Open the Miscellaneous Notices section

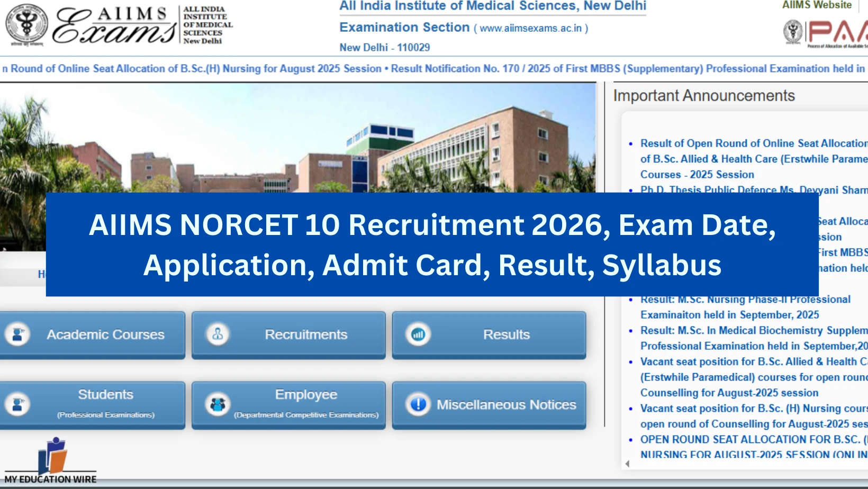(x=506, y=405)
